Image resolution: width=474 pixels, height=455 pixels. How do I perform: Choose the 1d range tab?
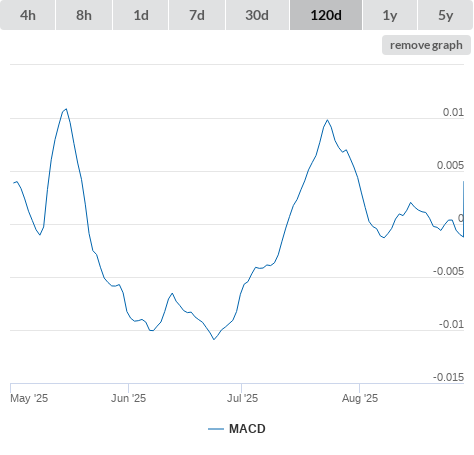click(141, 15)
